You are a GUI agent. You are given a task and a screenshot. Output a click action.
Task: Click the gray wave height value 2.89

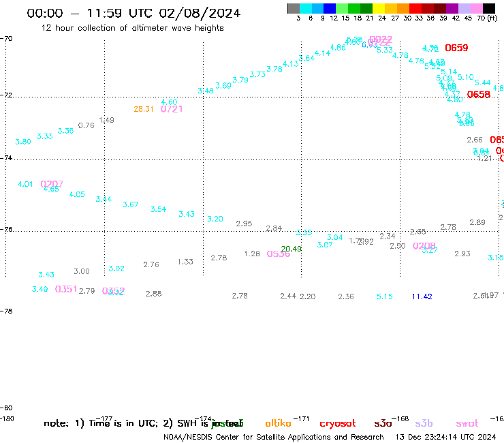tap(477, 222)
